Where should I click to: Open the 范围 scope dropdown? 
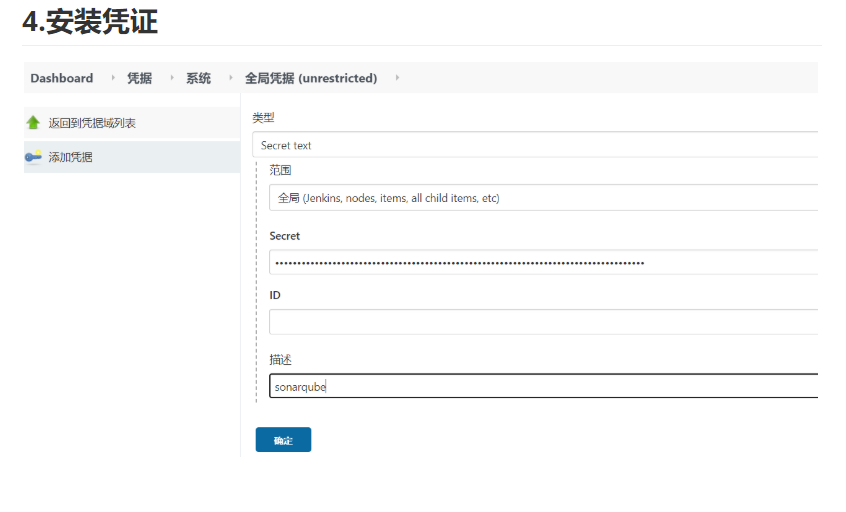coord(543,198)
